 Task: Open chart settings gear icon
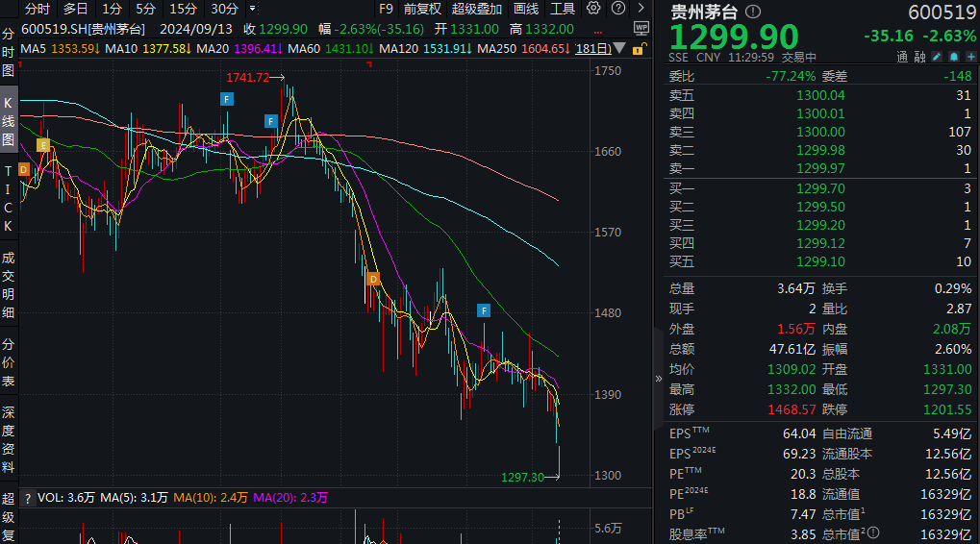pyautogui.click(x=593, y=8)
